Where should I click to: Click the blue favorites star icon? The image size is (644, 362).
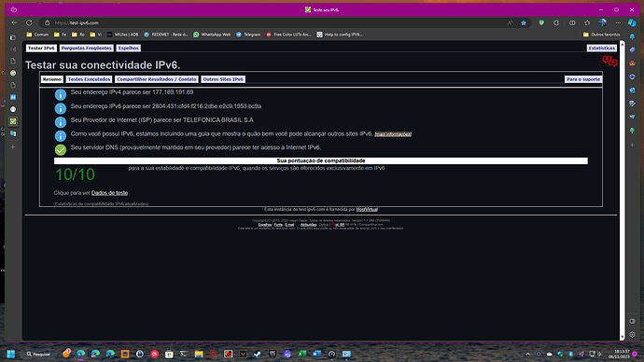(x=524, y=23)
